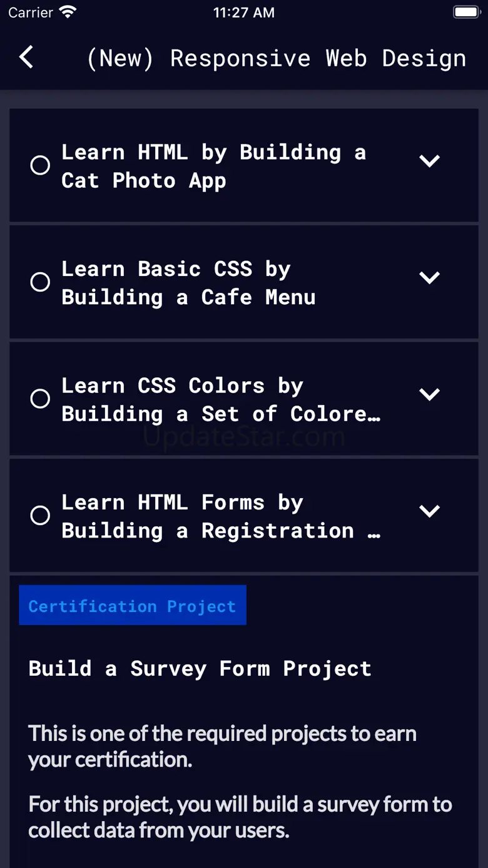Toggle progress circle for HTML Forms course
The height and width of the screenshot is (868, 488).
pyautogui.click(x=40, y=516)
